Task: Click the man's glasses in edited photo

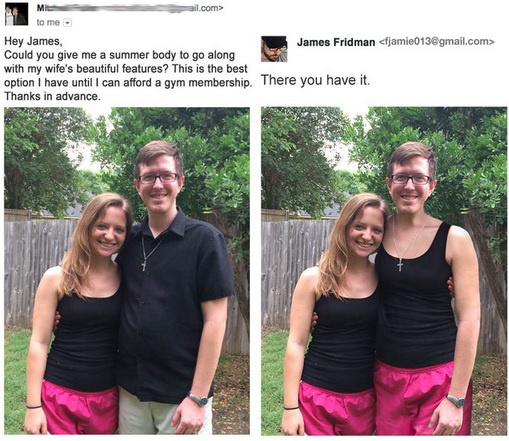Action: 411,180
